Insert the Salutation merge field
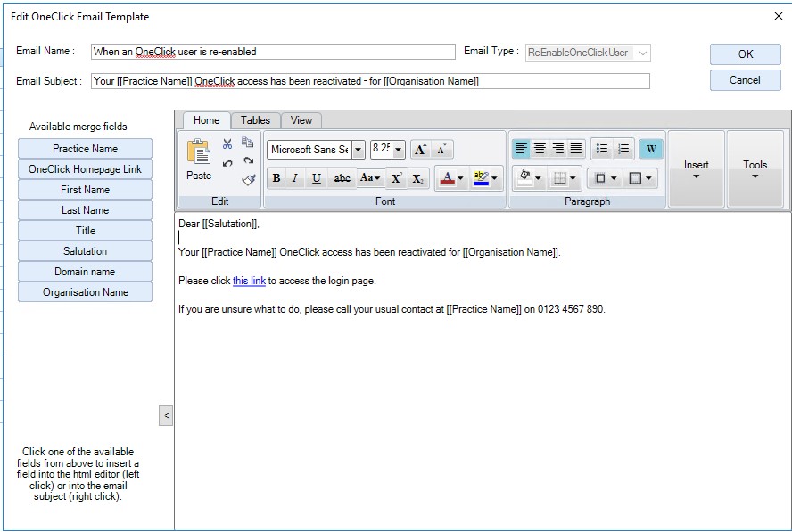792x532 pixels. point(85,251)
